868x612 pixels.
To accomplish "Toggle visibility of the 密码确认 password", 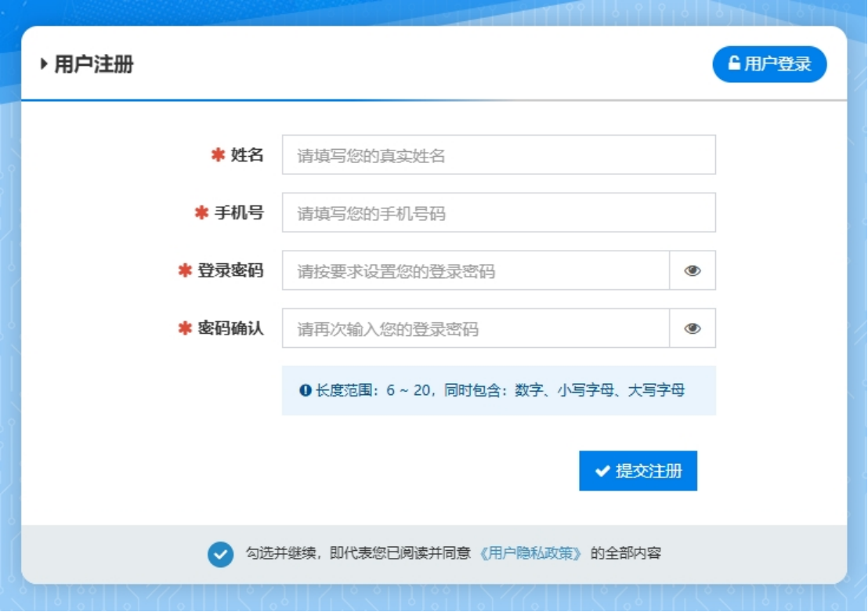I will click(693, 328).
